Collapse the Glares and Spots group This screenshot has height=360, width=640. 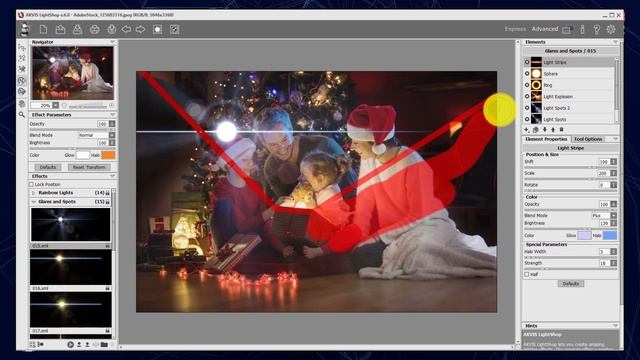(x=33, y=202)
